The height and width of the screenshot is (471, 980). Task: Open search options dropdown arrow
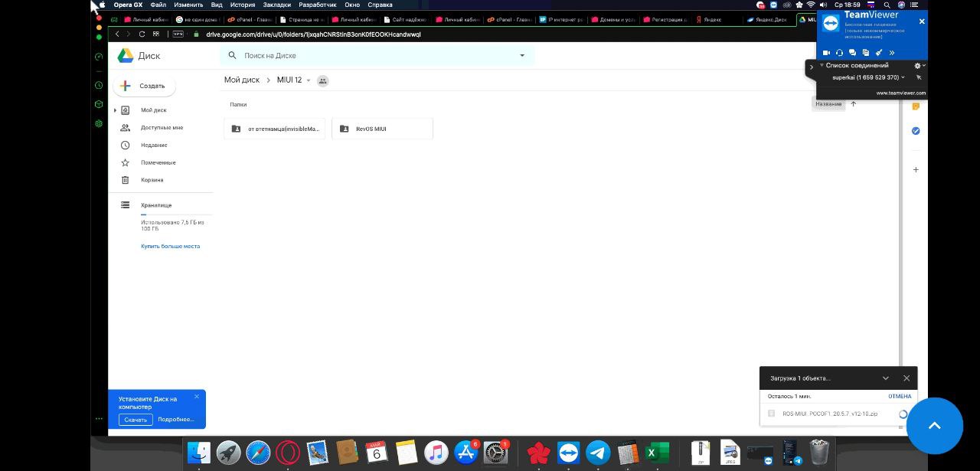[523, 55]
